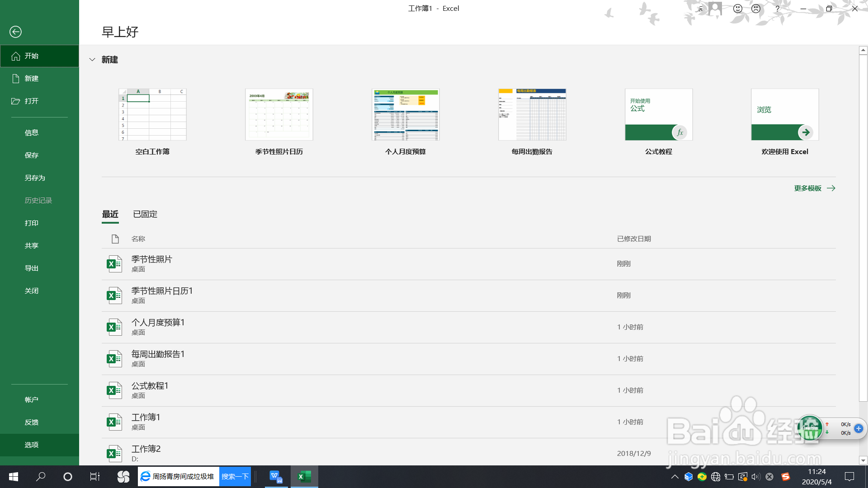The width and height of the screenshot is (868, 488).
Task: Open recent file 个人月度预算1
Action: [158, 323]
